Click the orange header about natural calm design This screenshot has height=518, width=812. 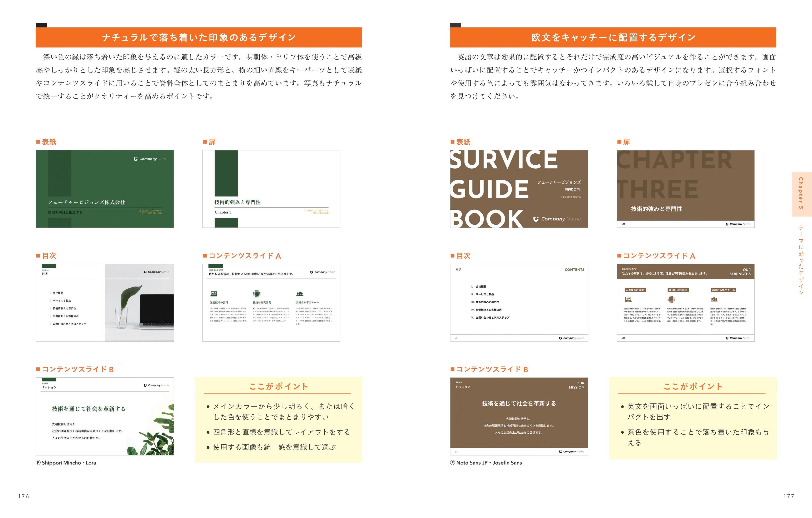199,38
